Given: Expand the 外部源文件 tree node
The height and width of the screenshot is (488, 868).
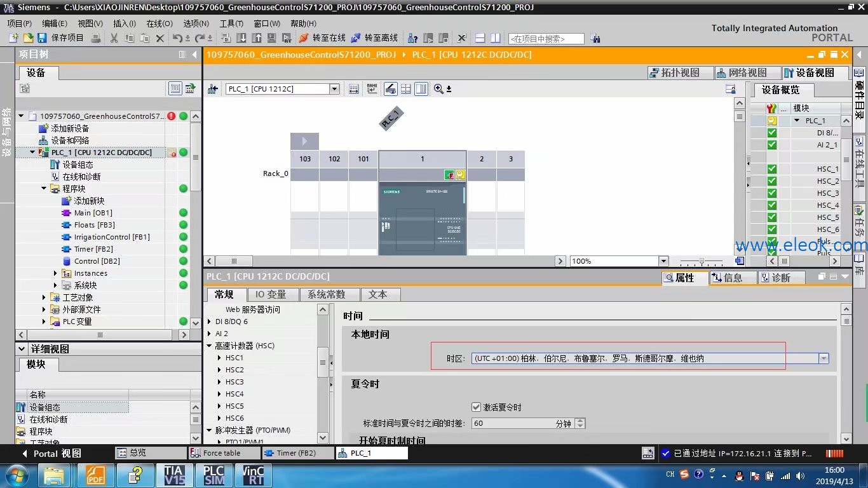Looking at the screenshot, I should tap(44, 309).
